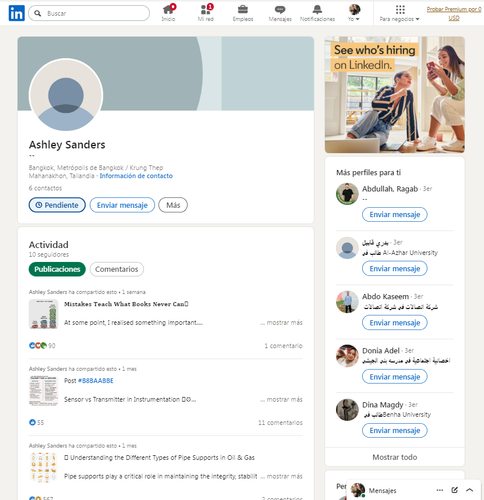484x500 pixels.
Task: Send message to Al-Azhar University student
Action: pyautogui.click(x=395, y=268)
